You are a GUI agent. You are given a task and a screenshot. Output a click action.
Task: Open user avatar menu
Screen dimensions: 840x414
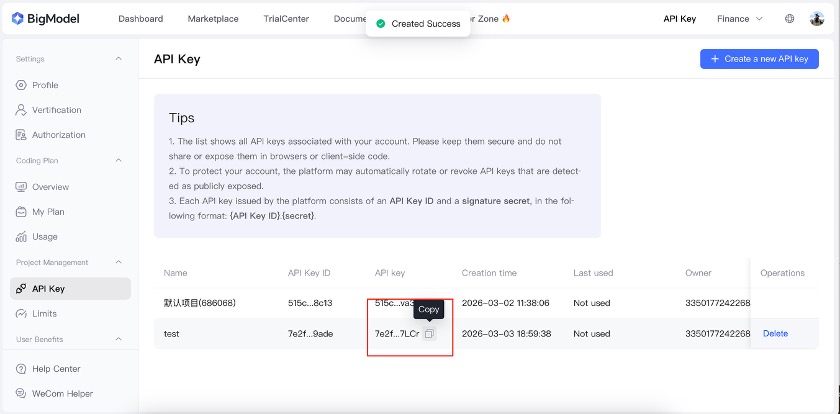pos(817,18)
